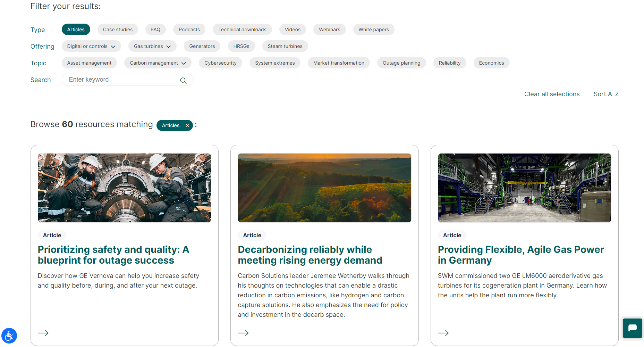
Task: Select the White papers type filter
Action: 374,29
